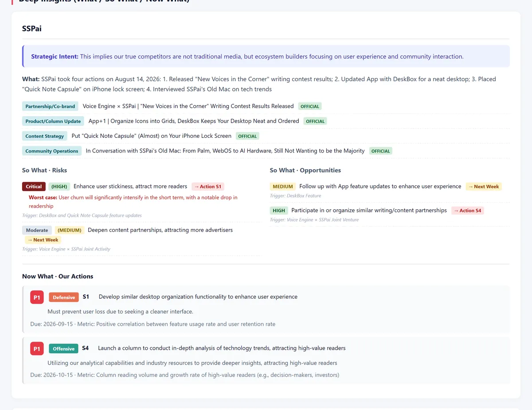Click OFFICIAL badge beside DeskBox article
The height and width of the screenshot is (410, 532).
point(315,121)
